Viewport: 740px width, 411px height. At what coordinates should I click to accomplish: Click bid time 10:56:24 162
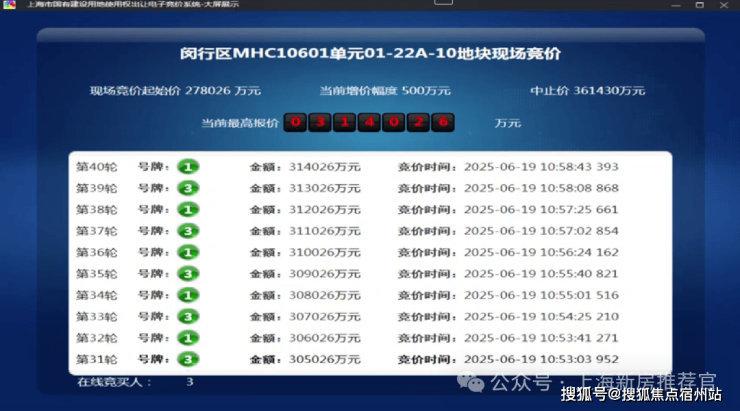[x=580, y=252]
